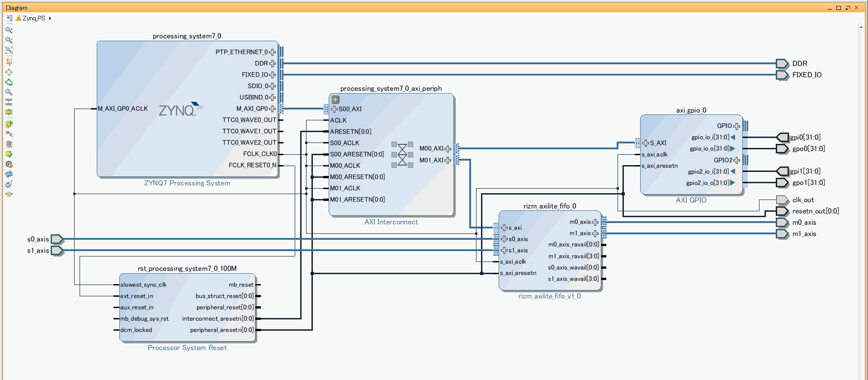The image size is (868, 380).
Task: Select the crossbar symbol in AXI Interconnect block
Action: click(x=402, y=155)
